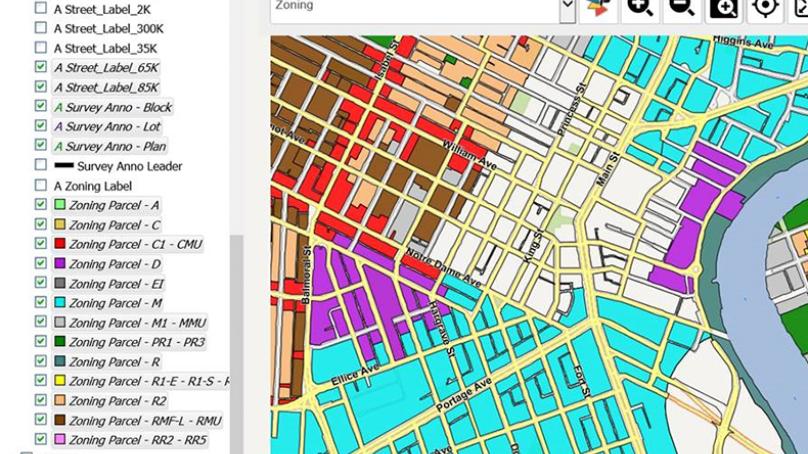Click the black line symbol for Survey Anno Leader

64,166
